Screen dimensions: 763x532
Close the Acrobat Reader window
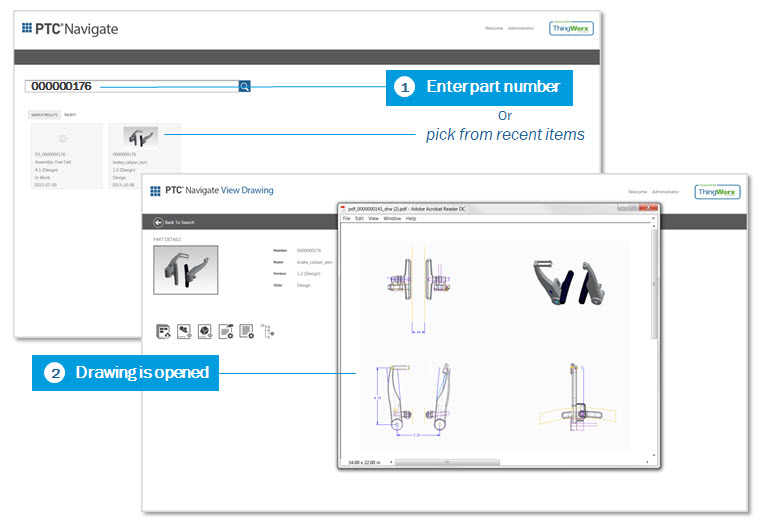point(649,208)
